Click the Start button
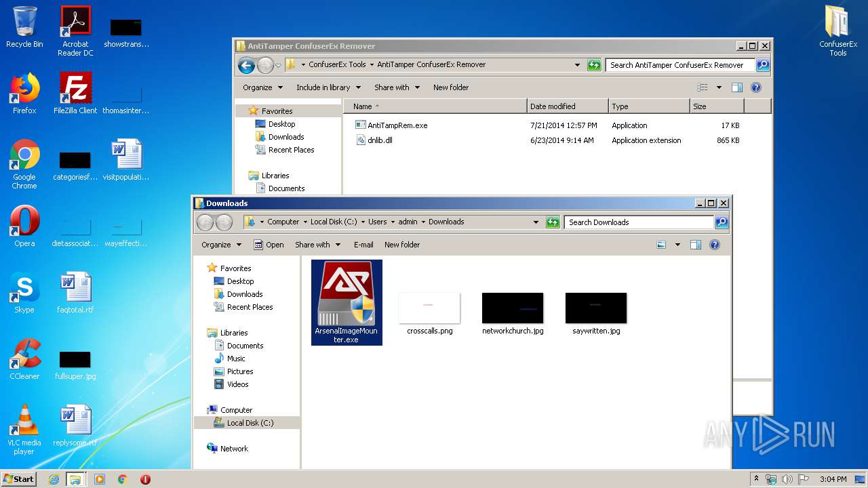 (19, 479)
